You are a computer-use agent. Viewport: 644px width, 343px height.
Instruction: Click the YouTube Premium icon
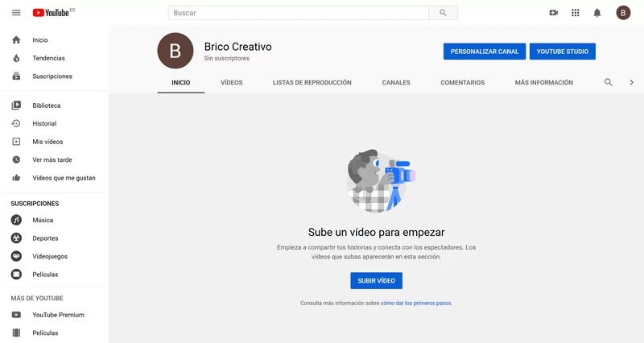16,315
